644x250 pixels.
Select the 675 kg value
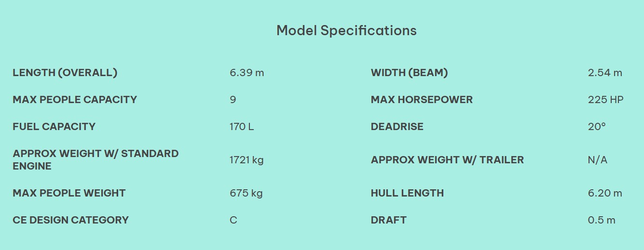pos(246,193)
